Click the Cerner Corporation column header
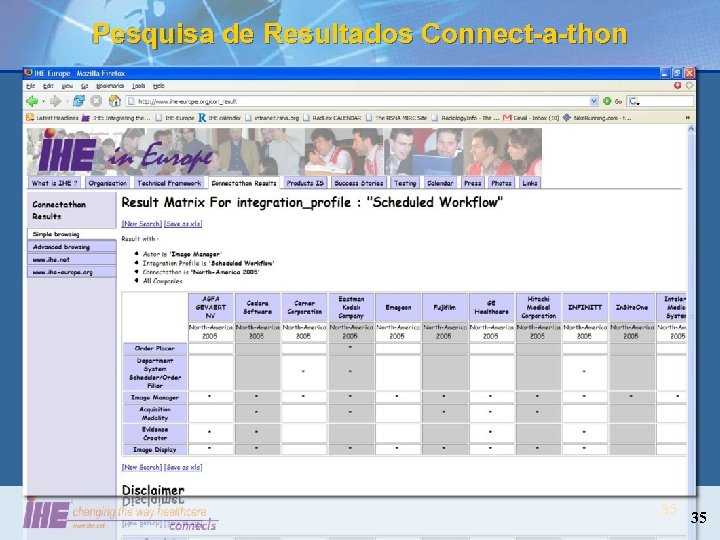The width and height of the screenshot is (720, 540). point(304,307)
